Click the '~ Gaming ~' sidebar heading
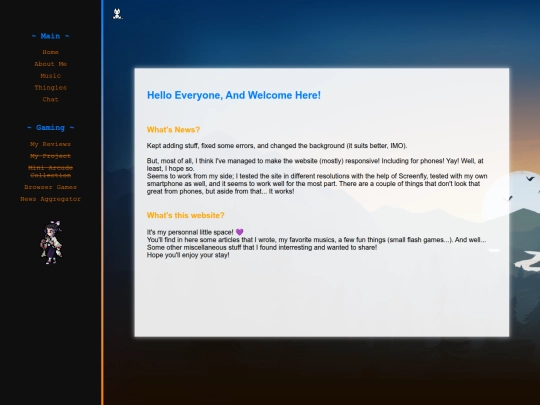 pyautogui.click(x=50, y=127)
